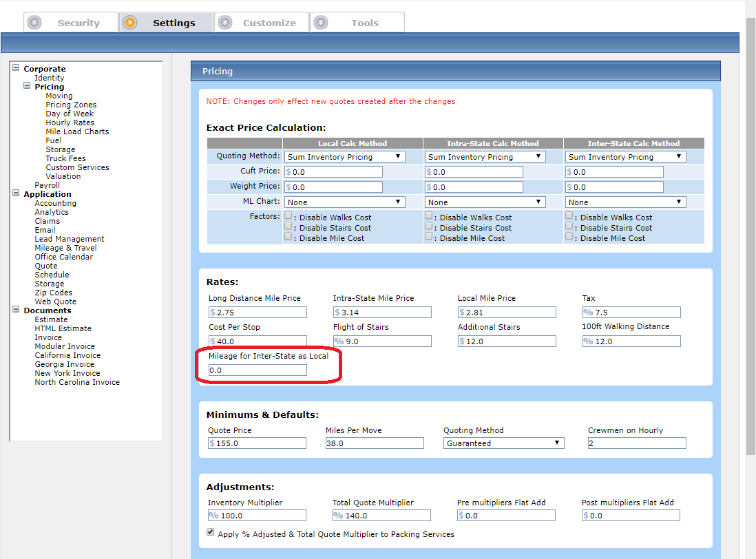Viewport: 756px width, 559px height.
Task: Open Web Quote settings
Action: pos(56,302)
